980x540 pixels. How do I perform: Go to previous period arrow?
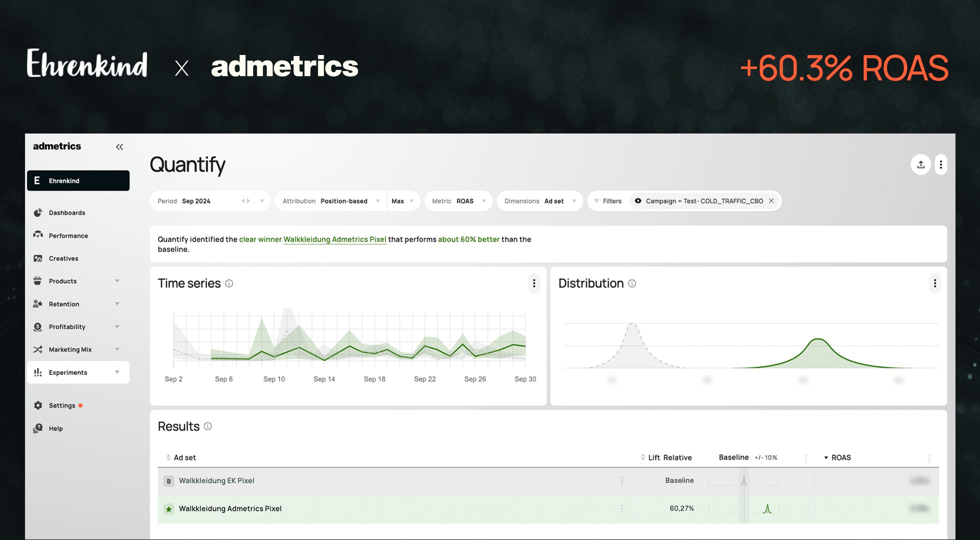point(243,201)
